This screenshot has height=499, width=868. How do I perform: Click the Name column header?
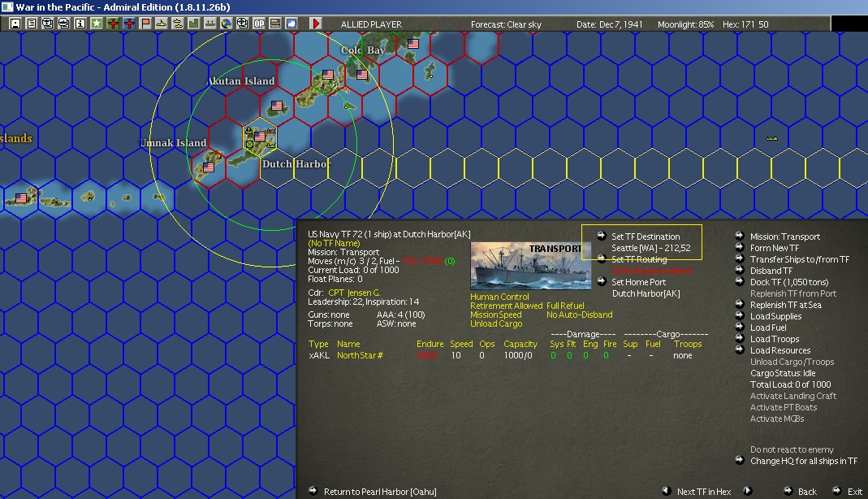[348, 344]
